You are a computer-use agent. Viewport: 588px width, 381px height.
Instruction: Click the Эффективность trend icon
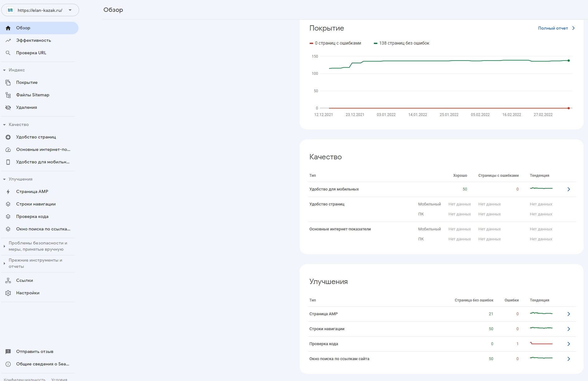pos(8,41)
